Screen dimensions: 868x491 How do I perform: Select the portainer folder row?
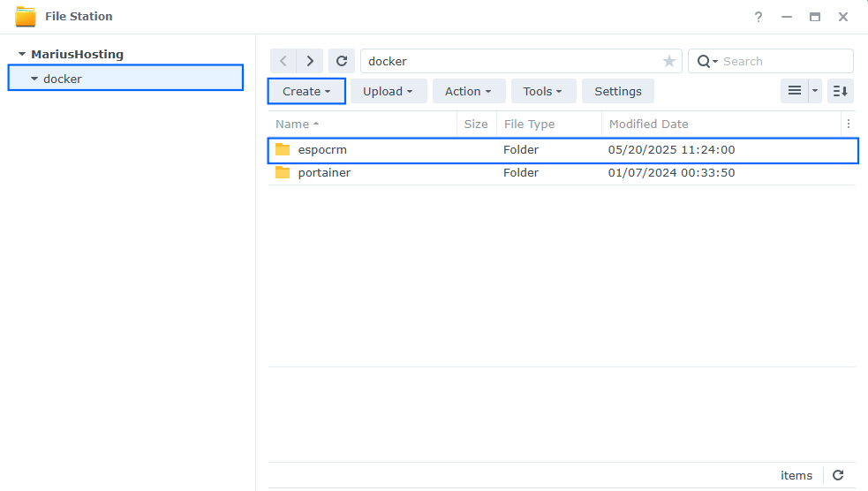pos(563,173)
